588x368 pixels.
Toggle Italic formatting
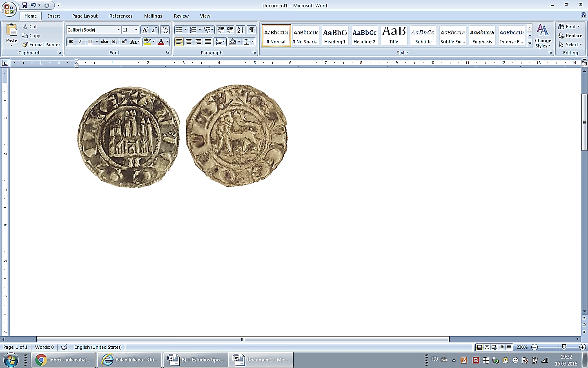point(80,42)
